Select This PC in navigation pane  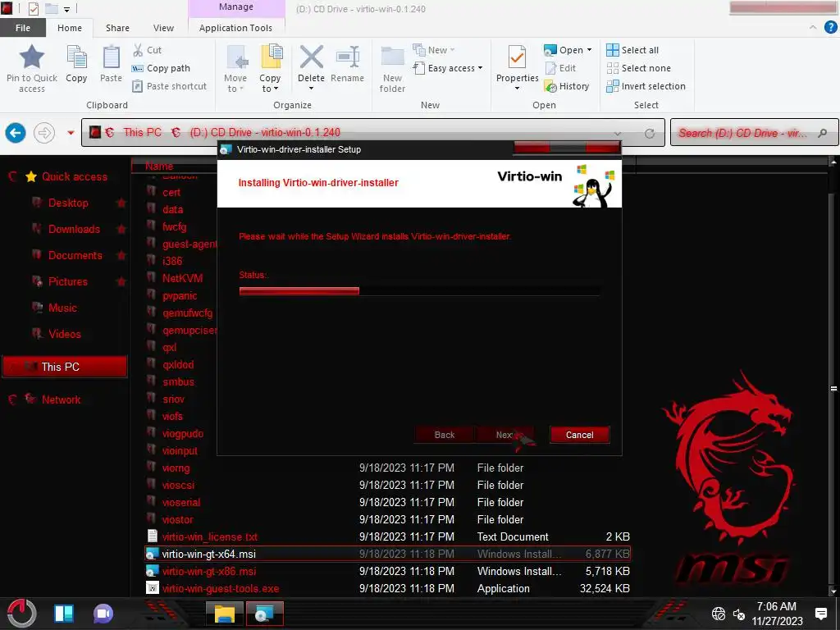coord(65,367)
